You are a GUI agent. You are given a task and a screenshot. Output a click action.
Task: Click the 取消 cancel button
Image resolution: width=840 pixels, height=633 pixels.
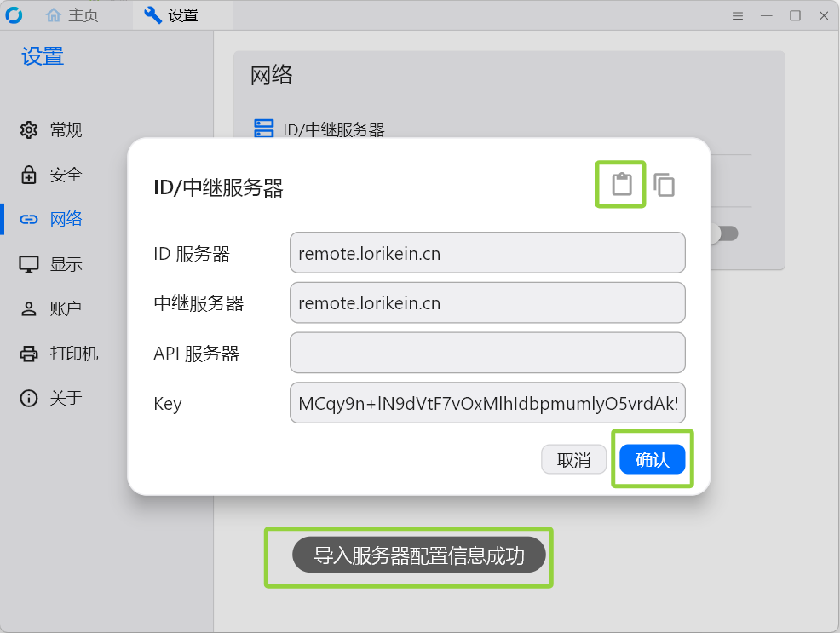click(573, 459)
